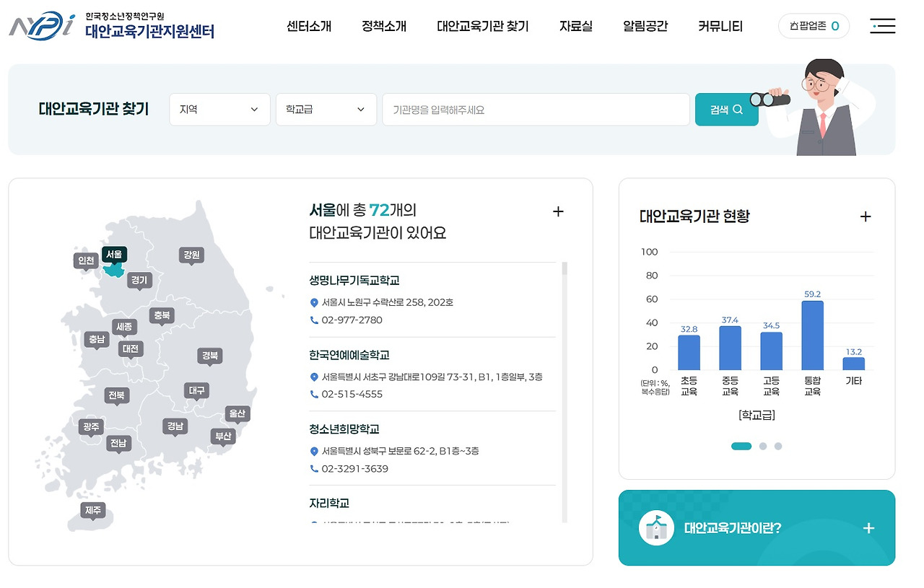924x588 pixels.
Task: Click address 성북구 보문로 62-2
Action: 400,452
